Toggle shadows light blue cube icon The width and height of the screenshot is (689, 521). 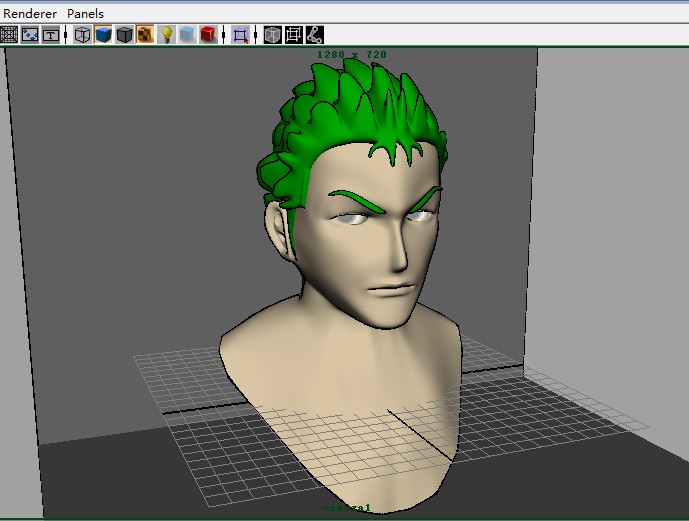pyautogui.click(x=187, y=35)
